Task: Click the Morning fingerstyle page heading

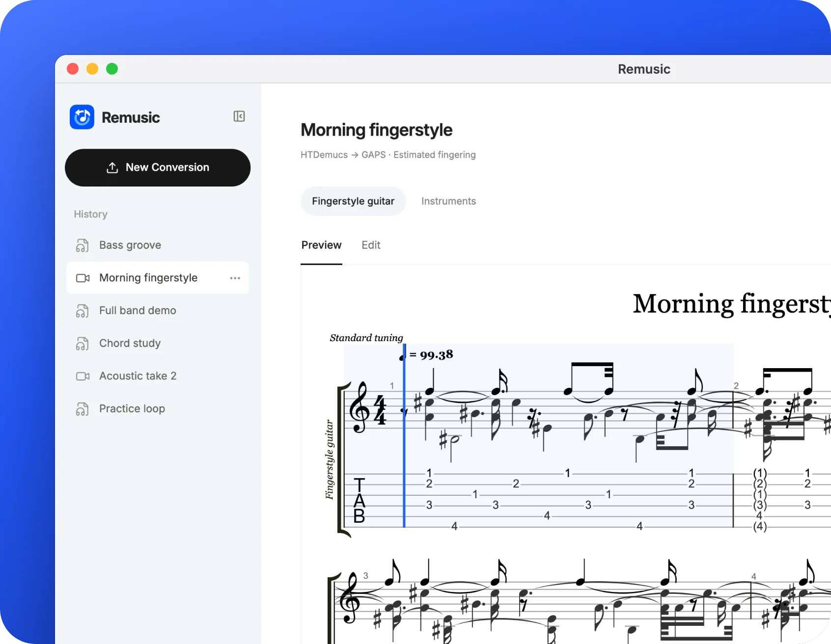Action: pos(376,130)
